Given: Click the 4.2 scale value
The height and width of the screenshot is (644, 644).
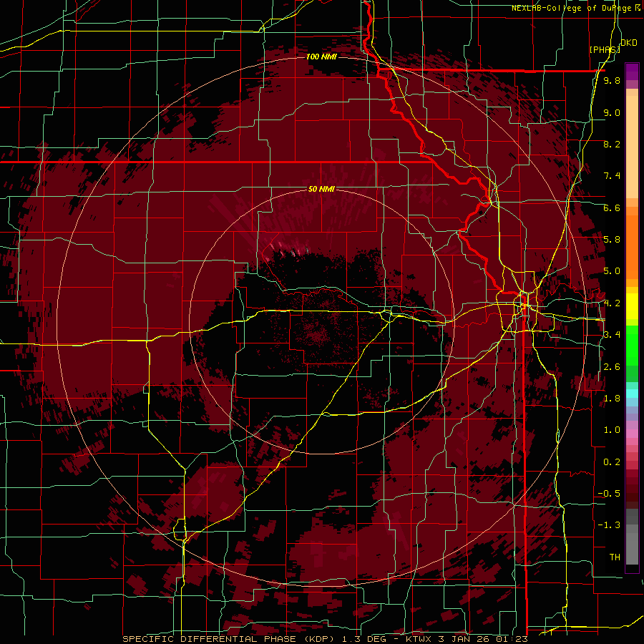Looking at the screenshot, I should coord(612,303).
